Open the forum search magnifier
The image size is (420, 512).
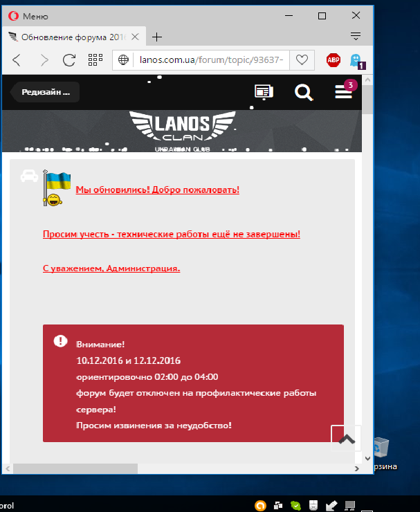[x=303, y=92]
